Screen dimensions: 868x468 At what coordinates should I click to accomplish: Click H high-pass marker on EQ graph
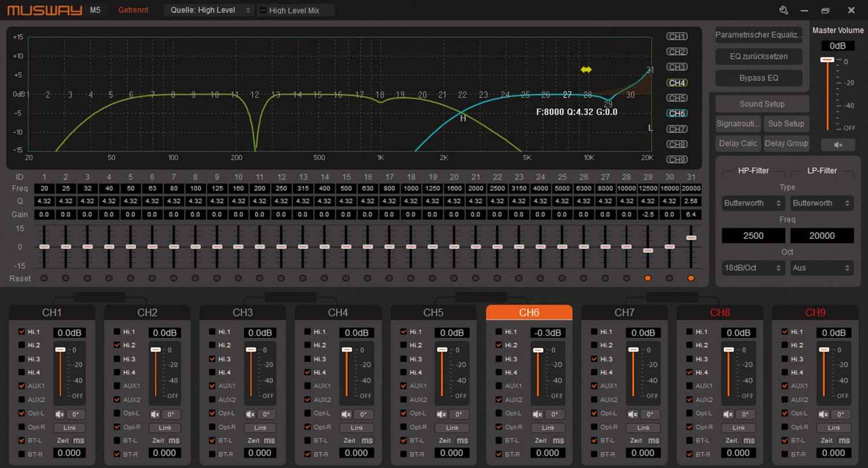pyautogui.click(x=463, y=119)
